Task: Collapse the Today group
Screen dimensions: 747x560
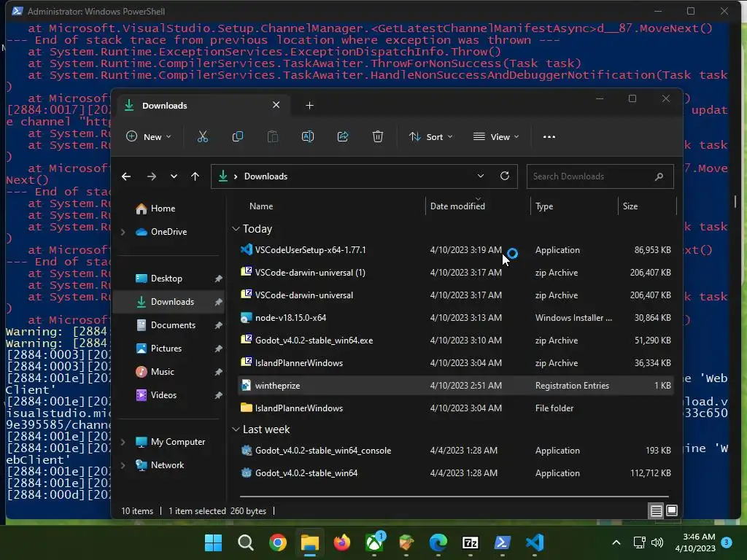Action: 236,229
